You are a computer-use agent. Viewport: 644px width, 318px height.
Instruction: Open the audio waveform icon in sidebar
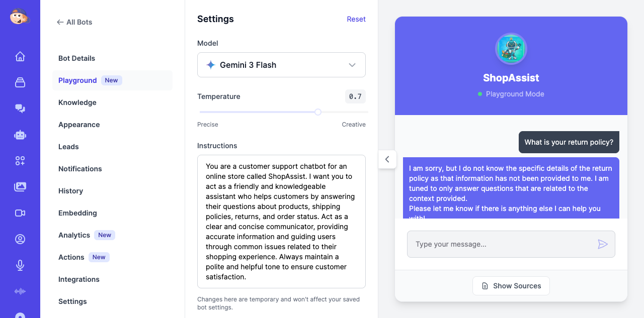click(x=20, y=291)
